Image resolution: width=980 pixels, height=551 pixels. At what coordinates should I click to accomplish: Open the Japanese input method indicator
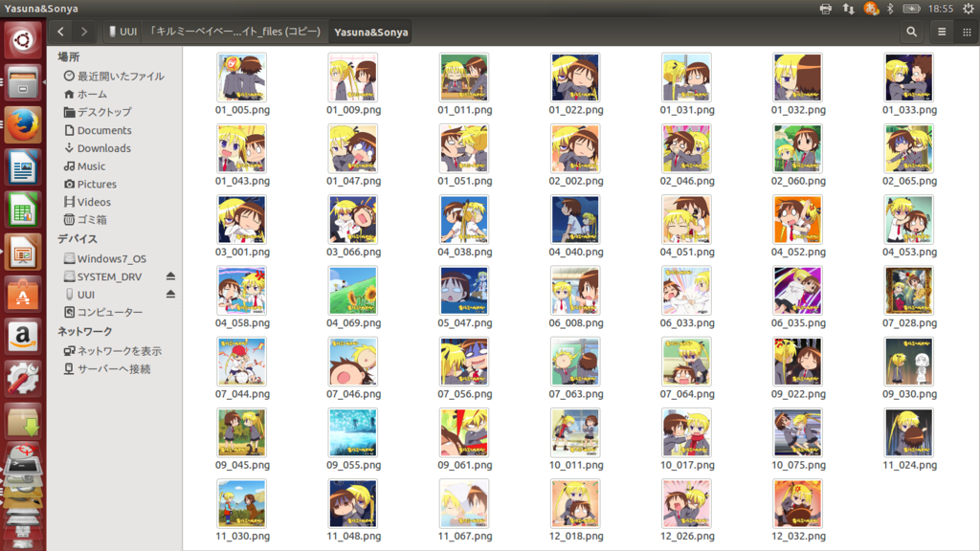[x=871, y=9]
